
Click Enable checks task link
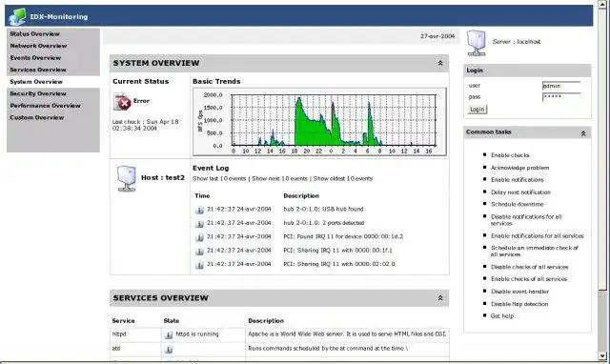(510, 155)
